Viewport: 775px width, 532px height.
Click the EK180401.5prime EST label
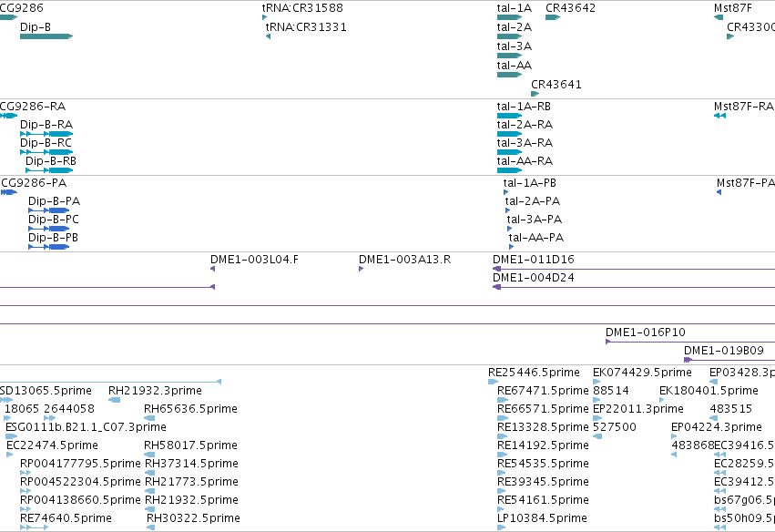[709, 391]
